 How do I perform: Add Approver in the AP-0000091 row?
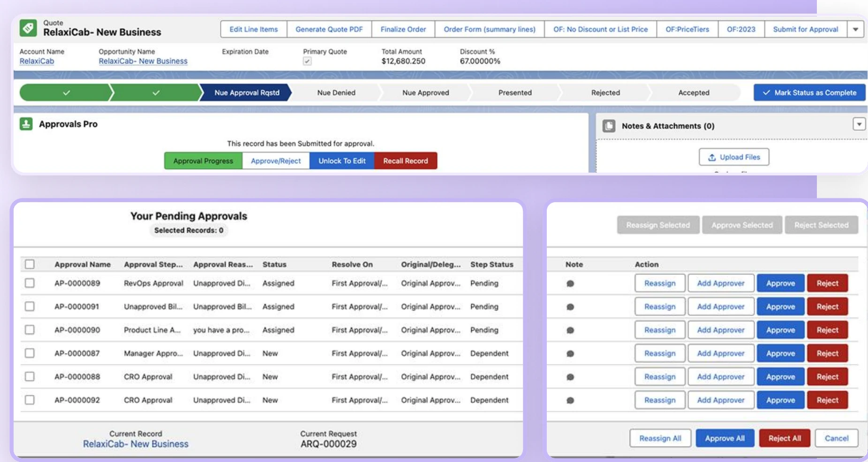721,307
